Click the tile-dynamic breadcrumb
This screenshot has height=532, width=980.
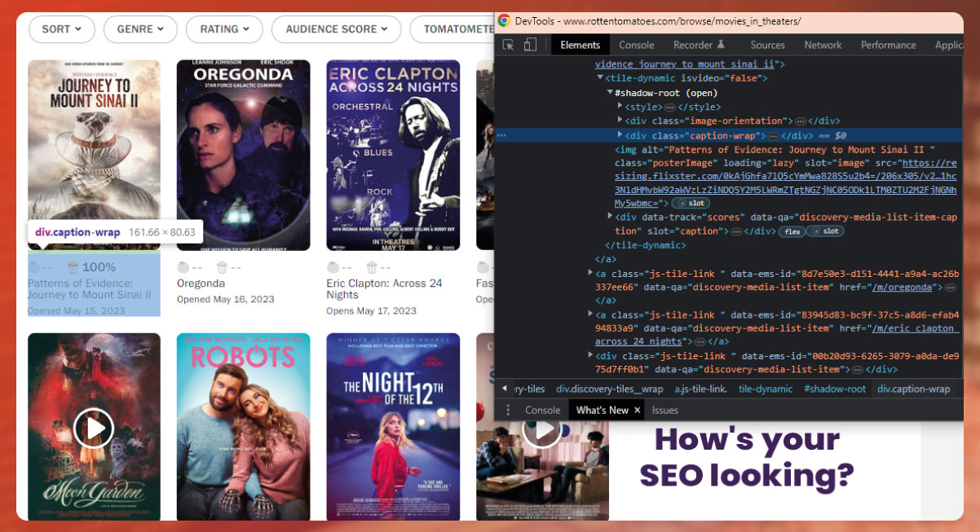(766, 389)
